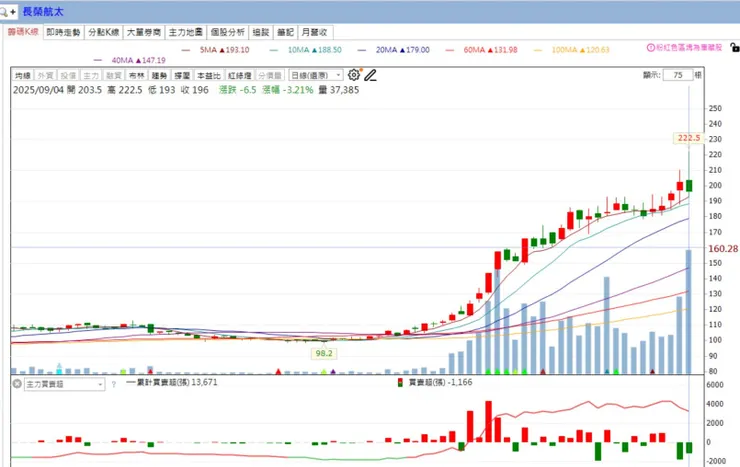Viewport: 740px width, 467px height.
Task: Click the 98.2 low price label
Action: pos(324,353)
